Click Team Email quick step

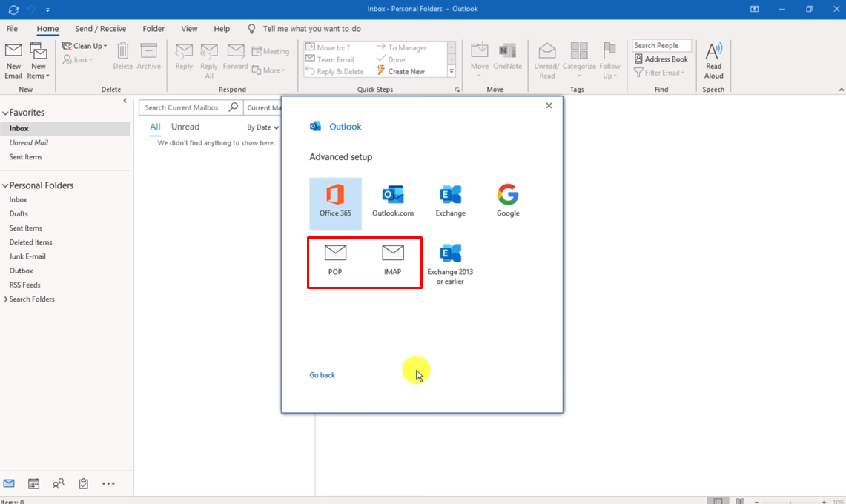330,59
